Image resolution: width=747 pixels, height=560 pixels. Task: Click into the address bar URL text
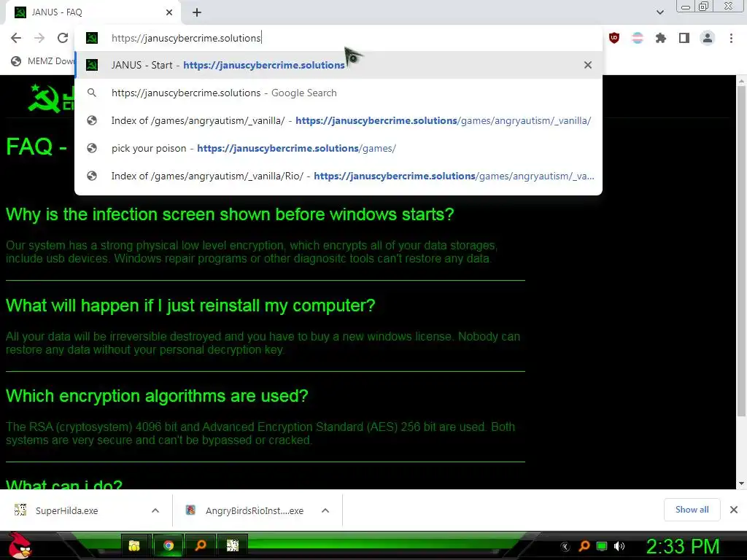click(186, 38)
